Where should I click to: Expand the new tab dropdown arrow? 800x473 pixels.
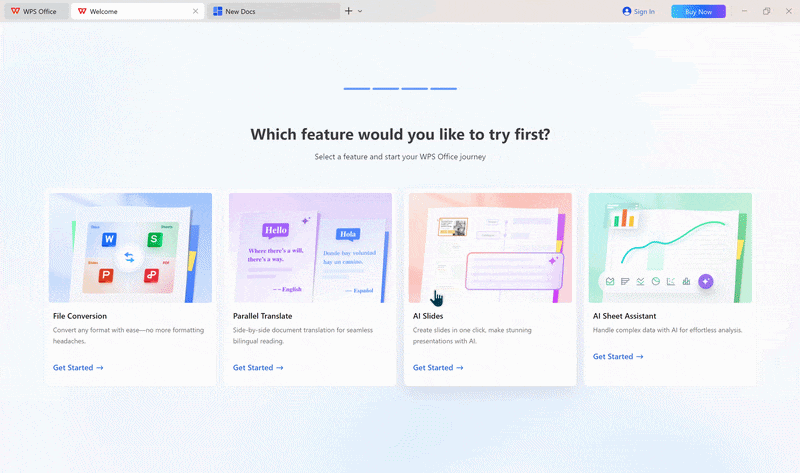point(360,11)
